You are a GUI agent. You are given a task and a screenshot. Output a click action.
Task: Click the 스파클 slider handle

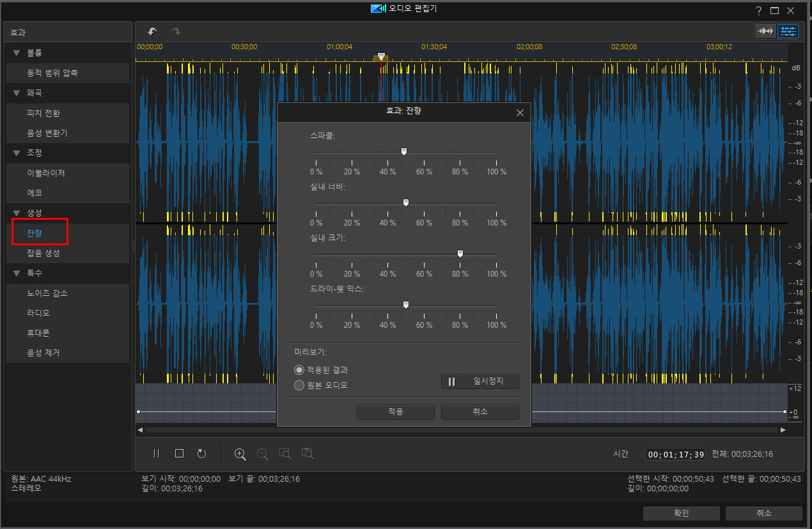[x=404, y=152]
